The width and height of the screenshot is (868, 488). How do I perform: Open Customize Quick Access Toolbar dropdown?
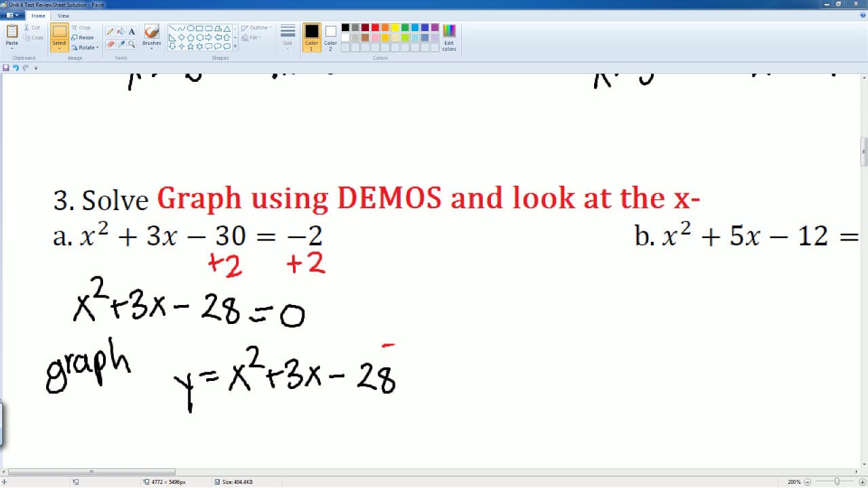coord(36,68)
